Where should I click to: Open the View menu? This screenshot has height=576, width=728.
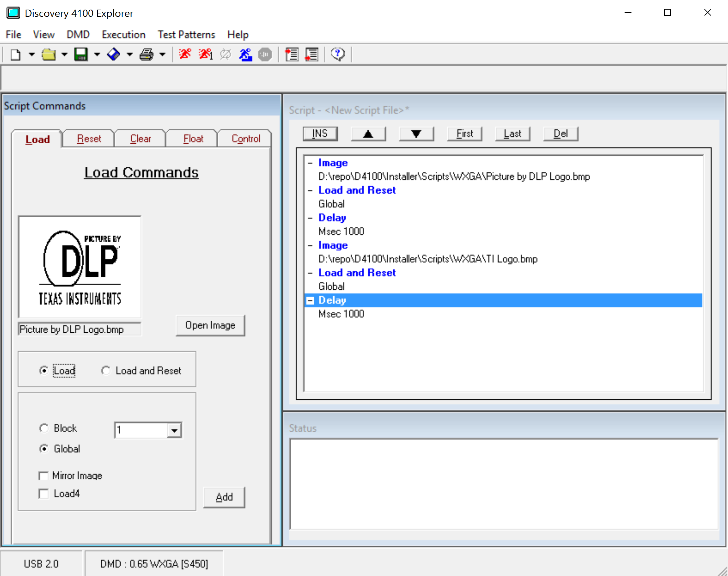pos(44,34)
